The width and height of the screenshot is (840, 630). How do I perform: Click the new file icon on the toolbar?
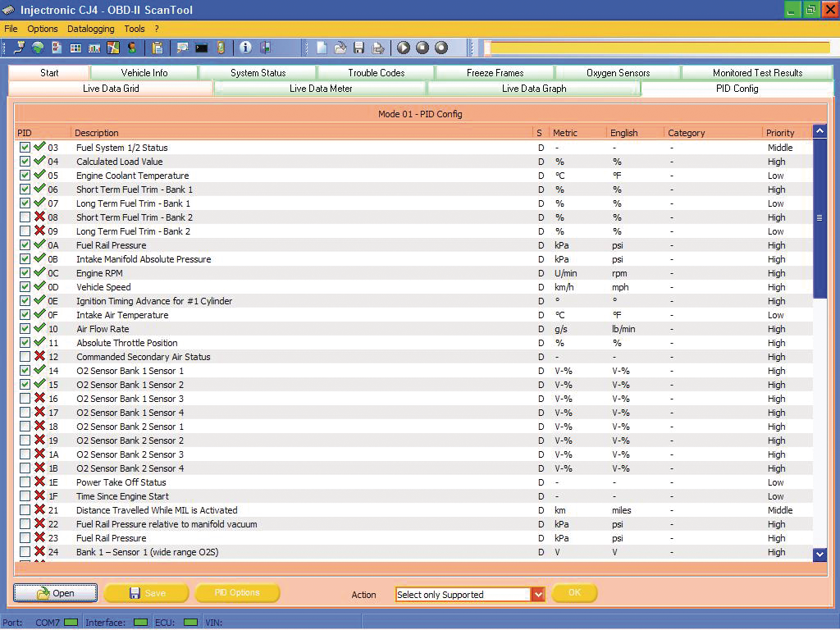(x=321, y=48)
